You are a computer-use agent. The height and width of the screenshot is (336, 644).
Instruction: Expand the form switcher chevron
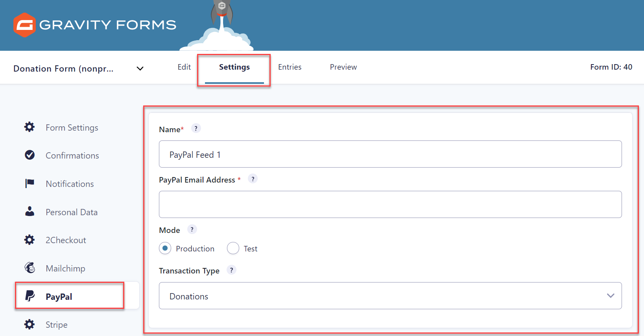coord(140,68)
